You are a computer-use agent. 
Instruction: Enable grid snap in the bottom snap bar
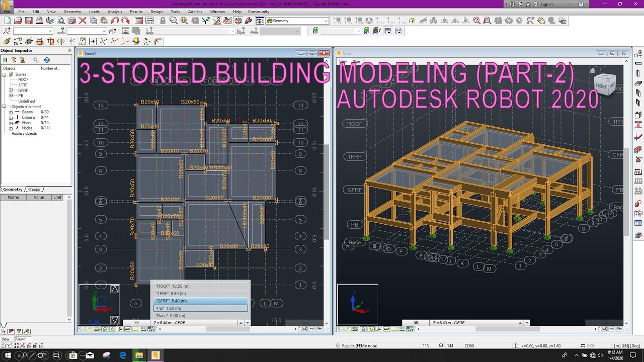(151, 328)
